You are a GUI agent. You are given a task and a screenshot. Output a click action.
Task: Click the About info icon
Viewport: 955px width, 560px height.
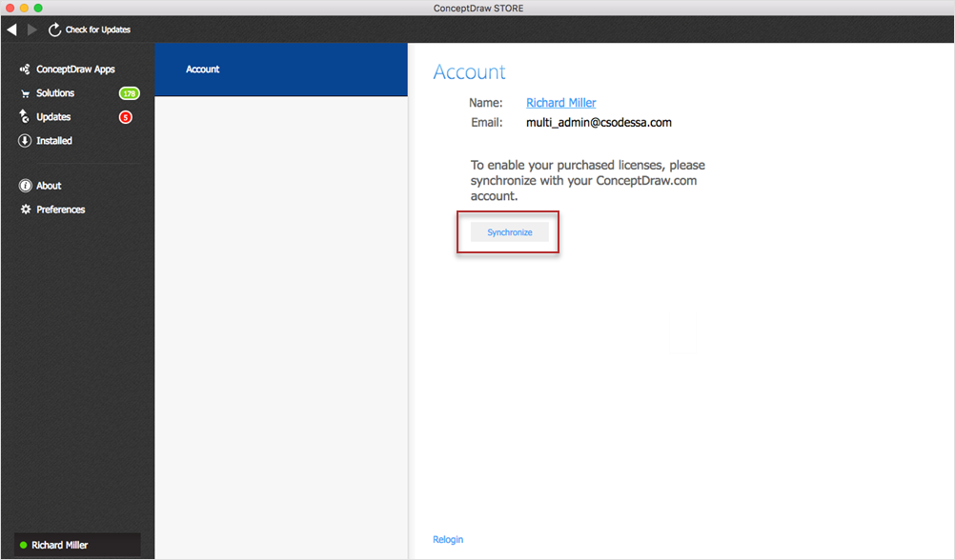click(x=25, y=186)
